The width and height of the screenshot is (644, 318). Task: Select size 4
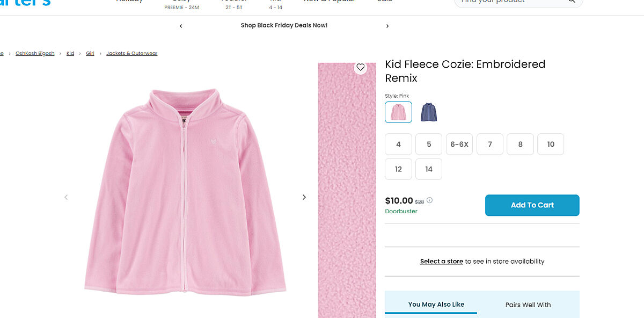[398, 144]
